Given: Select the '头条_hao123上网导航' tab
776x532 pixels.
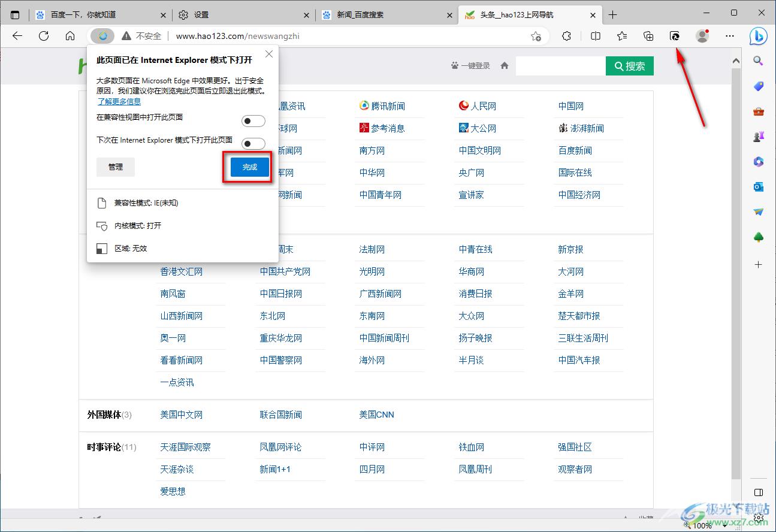Looking at the screenshot, I should coord(530,15).
